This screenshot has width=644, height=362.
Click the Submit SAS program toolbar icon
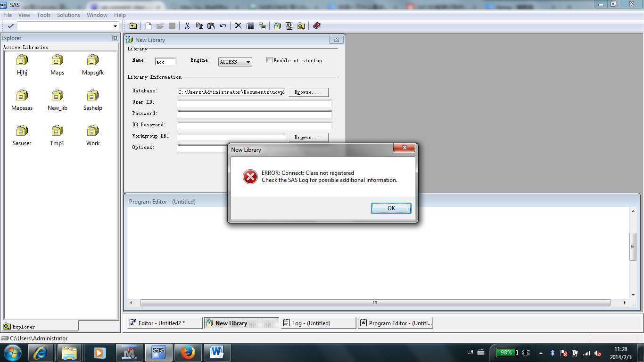[x=289, y=26]
